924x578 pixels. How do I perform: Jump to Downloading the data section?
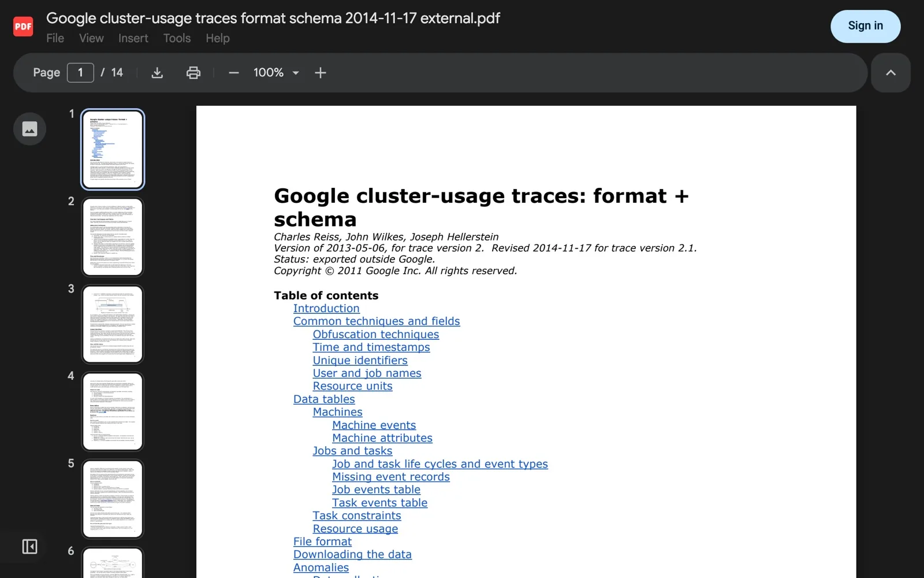coord(352,554)
